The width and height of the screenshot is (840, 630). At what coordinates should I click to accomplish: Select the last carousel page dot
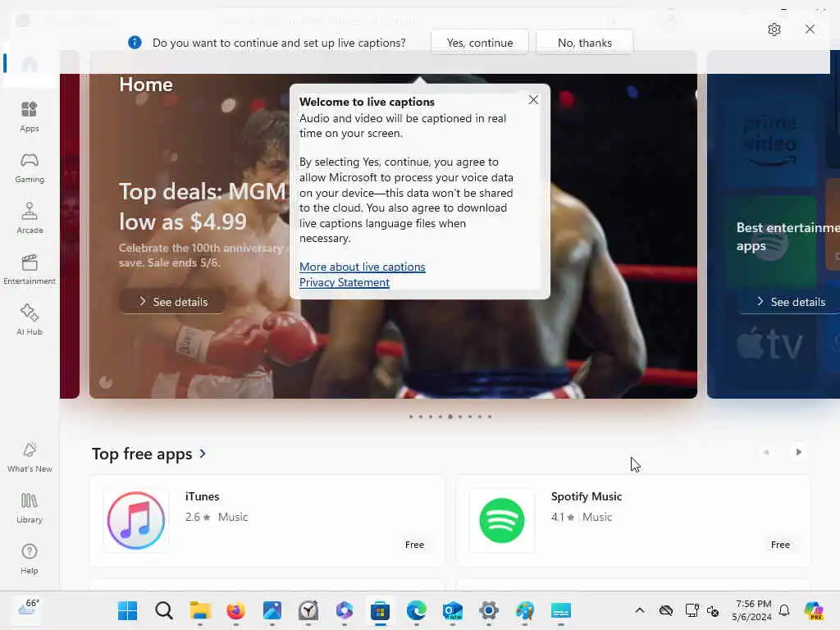click(490, 416)
